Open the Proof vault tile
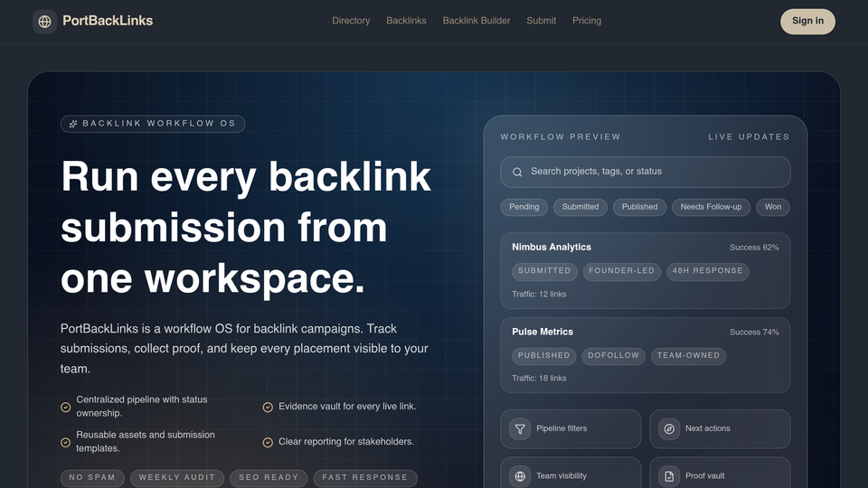 (720, 473)
